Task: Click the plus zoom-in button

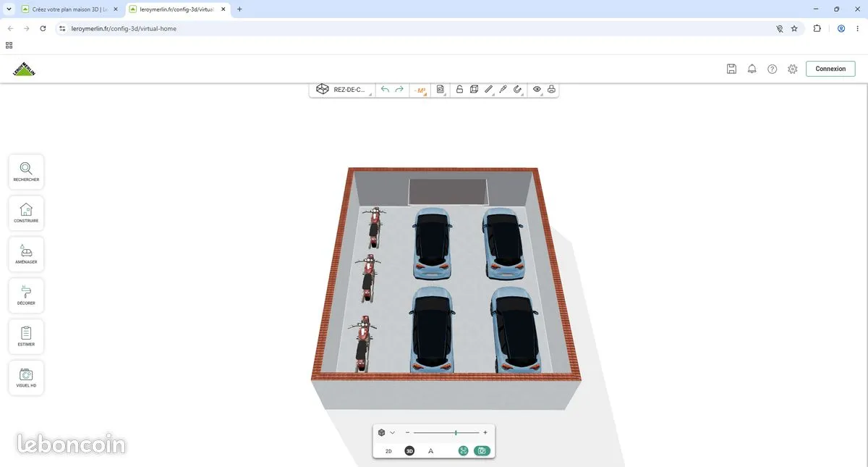Action: [x=485, y=432]
